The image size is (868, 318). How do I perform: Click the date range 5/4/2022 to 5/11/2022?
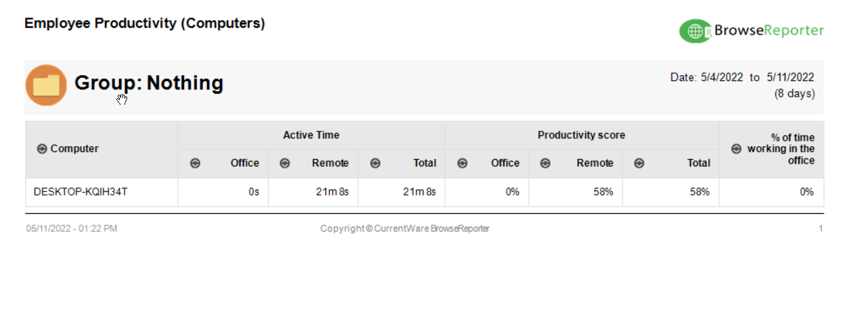pos(742,77)
